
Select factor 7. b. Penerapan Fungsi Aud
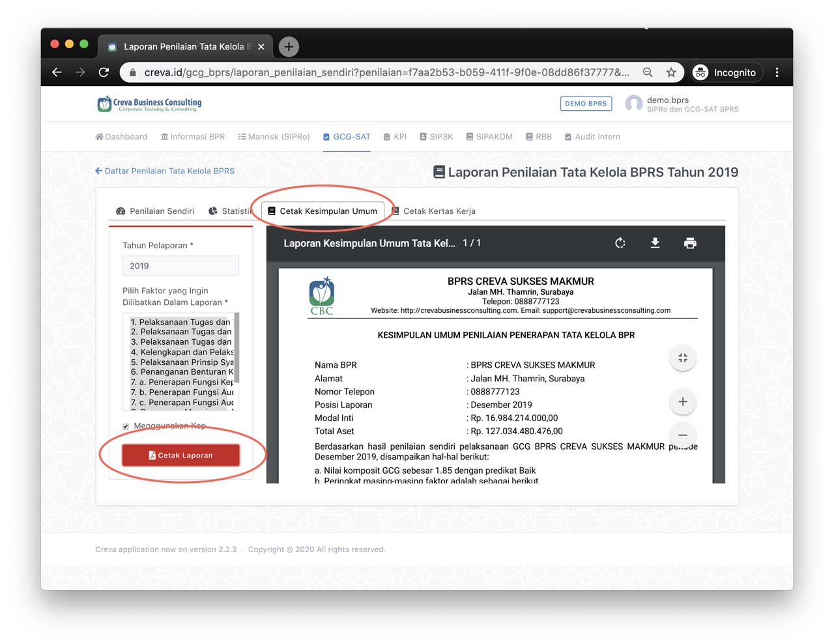(181, 392)
